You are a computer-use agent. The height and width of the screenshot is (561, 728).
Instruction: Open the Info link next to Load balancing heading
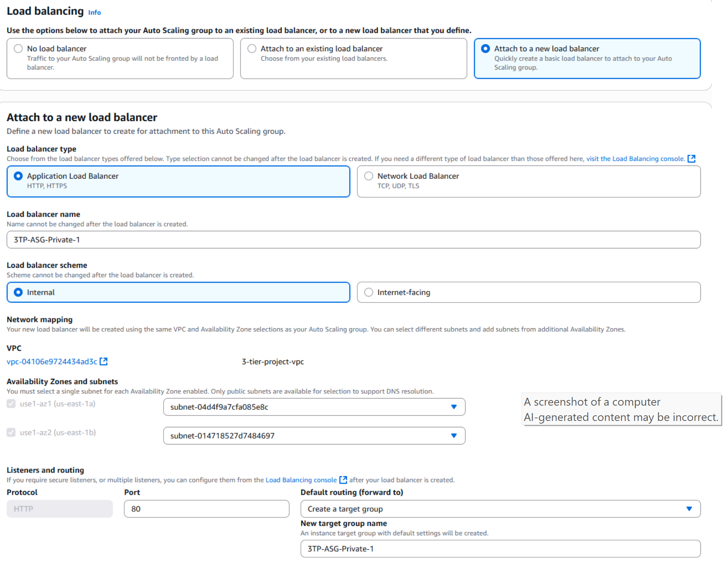point(94,12)
